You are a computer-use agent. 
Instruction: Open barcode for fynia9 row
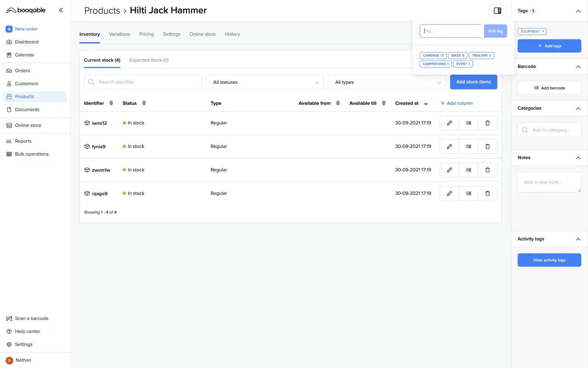[468, 146]
